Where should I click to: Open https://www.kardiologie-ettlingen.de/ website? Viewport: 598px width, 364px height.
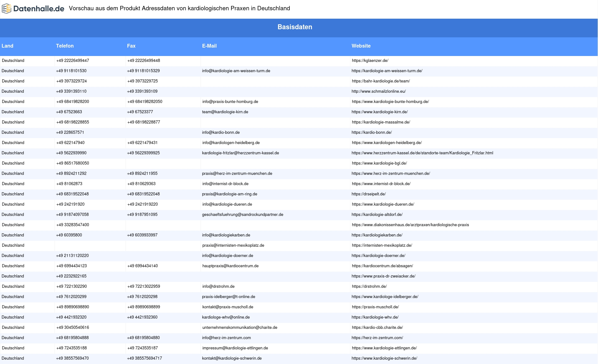384,348
